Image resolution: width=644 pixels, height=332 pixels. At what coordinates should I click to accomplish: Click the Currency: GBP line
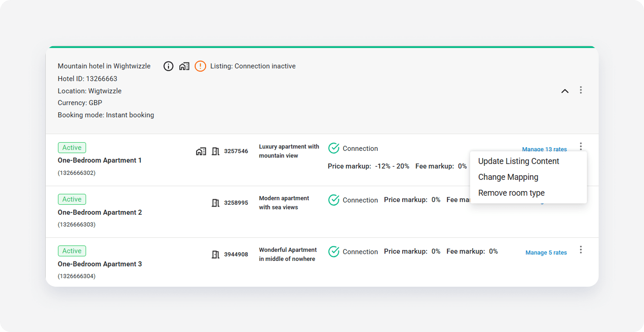pos(80,103)
